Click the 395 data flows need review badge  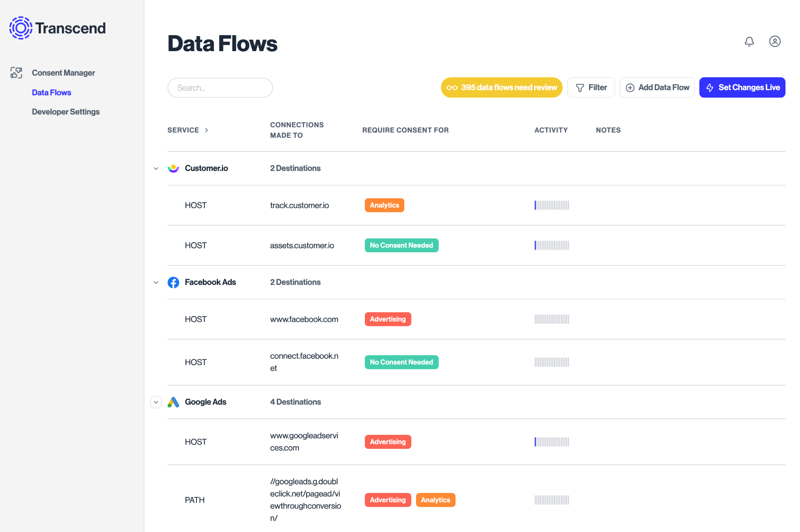click(502, 87)
